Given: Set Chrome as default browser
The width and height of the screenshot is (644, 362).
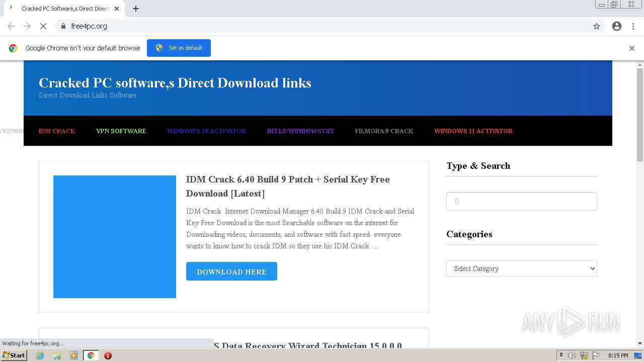Looking at the screenshot, I should tap(179, 48).
